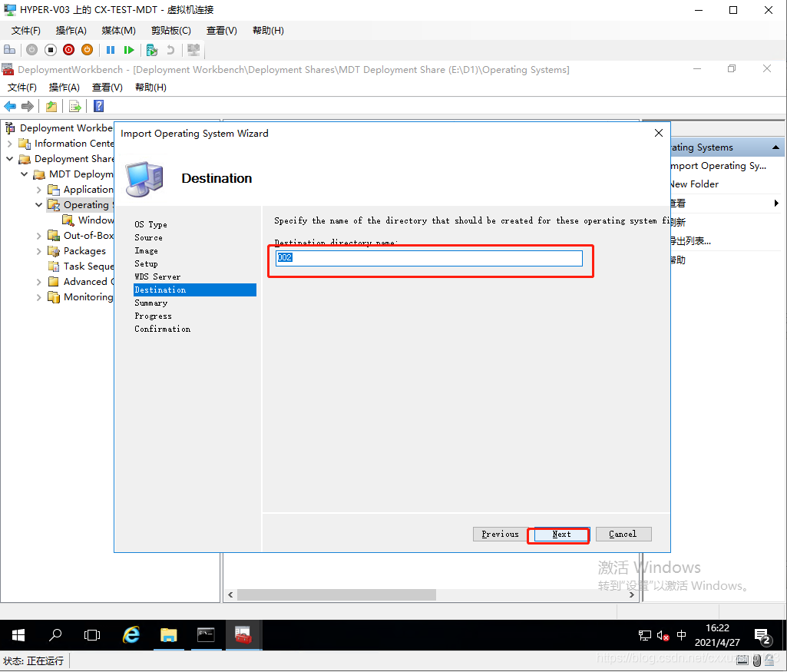Click the Previous button
787x672 pixels.
tap(500, 535)
